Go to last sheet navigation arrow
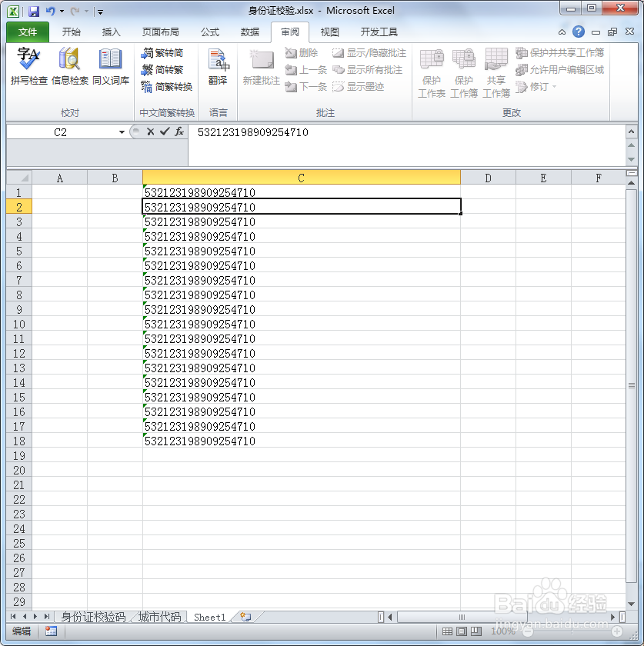The image size is (644, 646). point(47,617)
